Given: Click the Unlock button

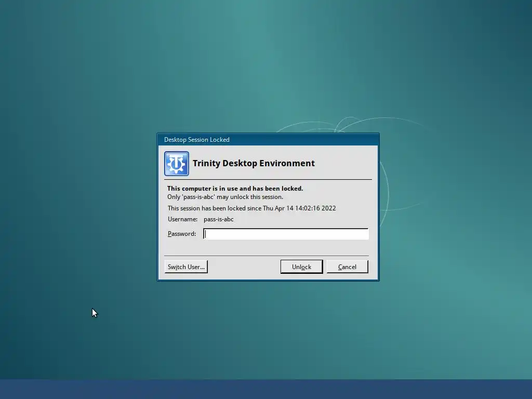Looking at the screenshot, I should (x=302, y=267).
